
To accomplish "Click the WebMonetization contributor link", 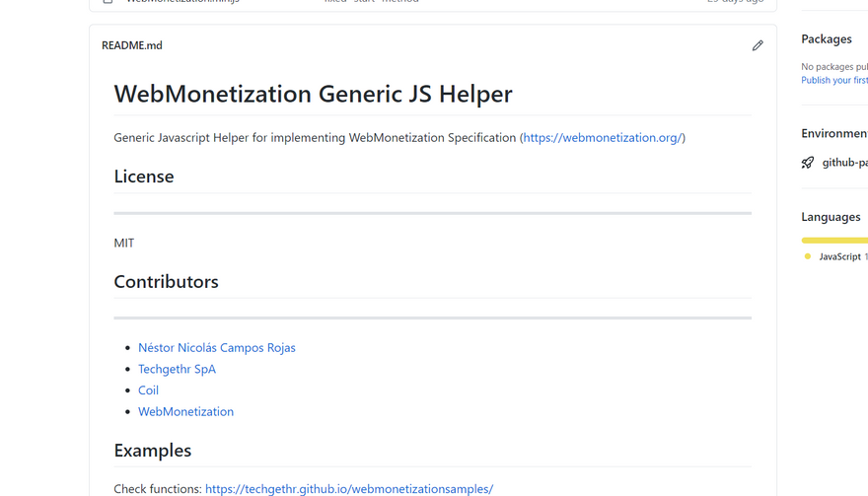I will pos(185,412).
